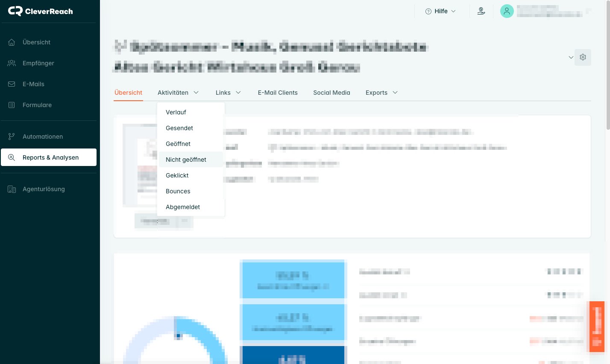Click the Agenturlösung building icon

pyautogui.click(x=12, y=189)
